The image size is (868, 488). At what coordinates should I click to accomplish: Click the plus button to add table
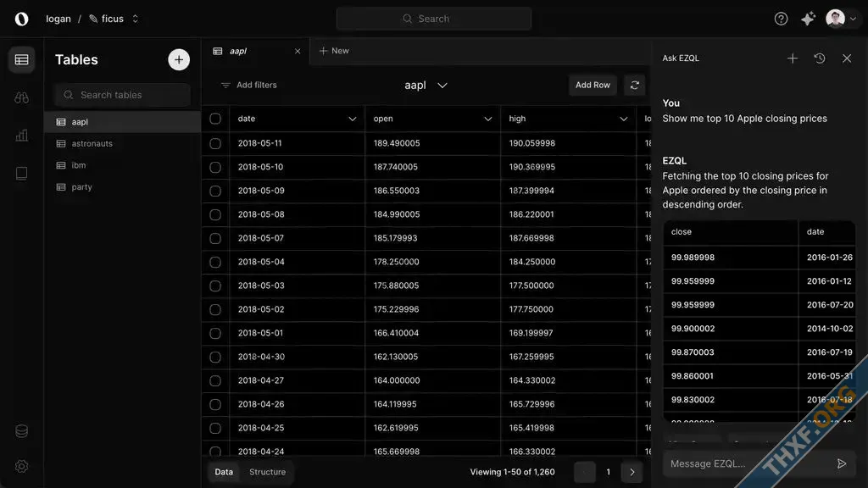(179, 60)
